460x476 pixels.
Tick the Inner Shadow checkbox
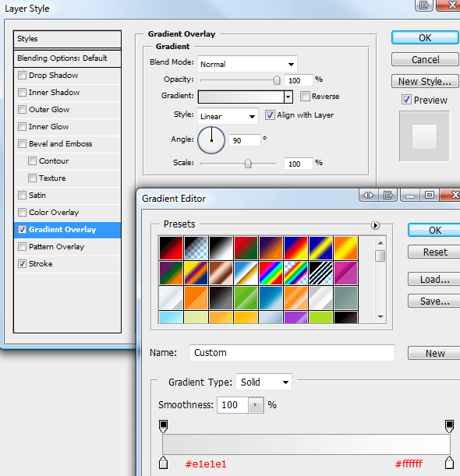click(x=22, y=92)
